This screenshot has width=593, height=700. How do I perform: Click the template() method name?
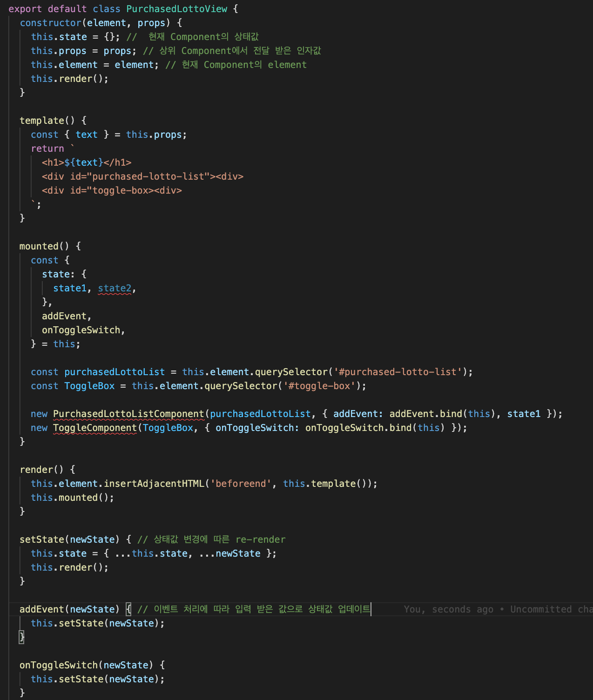click(42, 121)
